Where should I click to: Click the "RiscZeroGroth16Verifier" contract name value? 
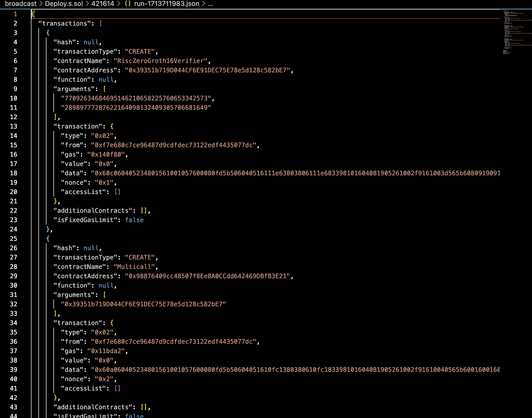point(160,61)
